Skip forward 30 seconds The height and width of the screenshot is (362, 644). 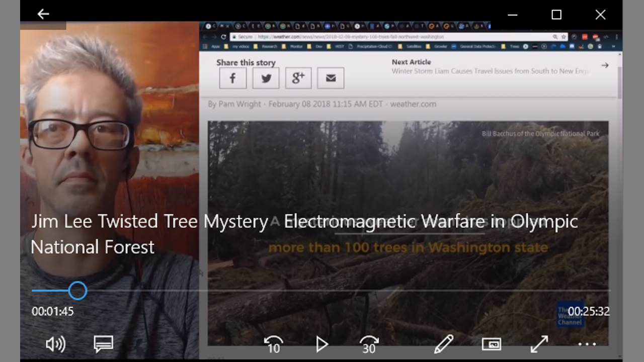(x=369, y=344)
